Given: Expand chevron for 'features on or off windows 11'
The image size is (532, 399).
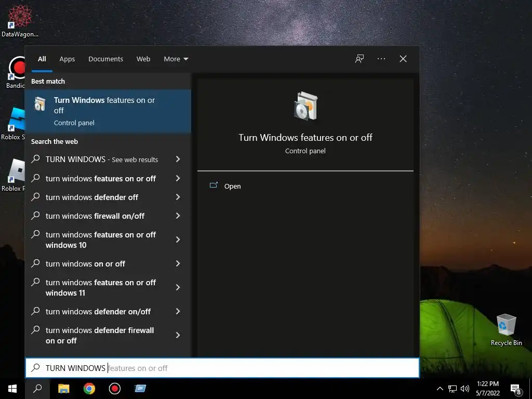Looking at the screenshot, I should click(x=178, y=287).
